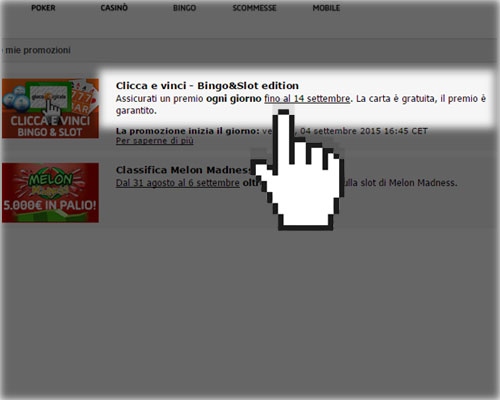Open the 'Clicca e vinci - Bingo&Slot edition' title
The width and height of the screenshot is (500, 400).
click(207, 86)
